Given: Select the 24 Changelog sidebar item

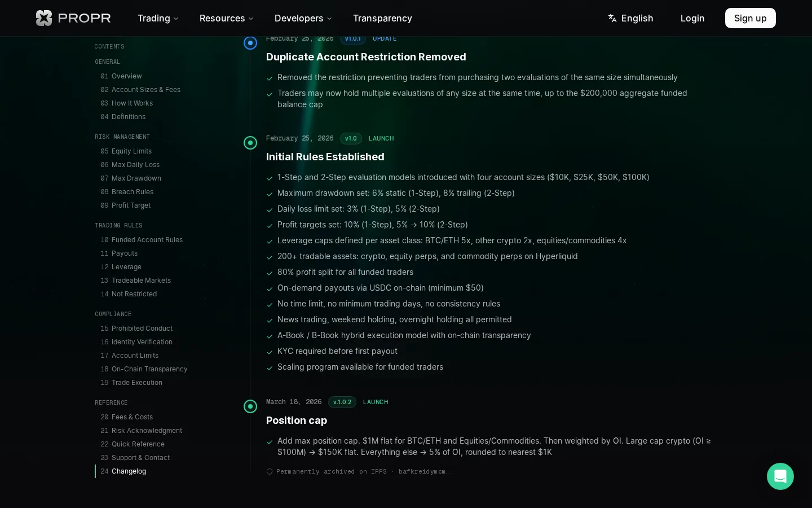Looking at the screenshot, I should pos(123,471).
